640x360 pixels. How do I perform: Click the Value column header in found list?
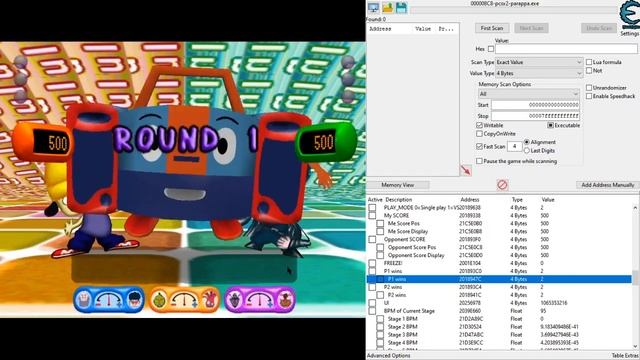pos(423,29)
